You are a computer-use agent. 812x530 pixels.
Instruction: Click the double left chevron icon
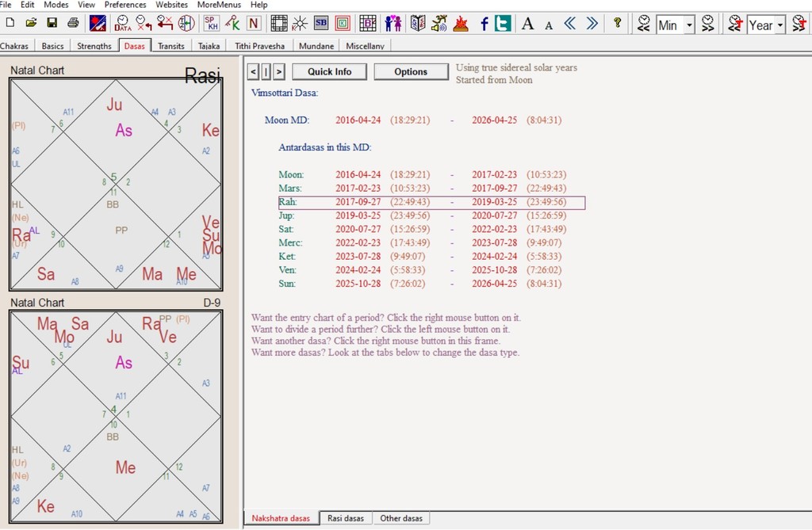570,23
